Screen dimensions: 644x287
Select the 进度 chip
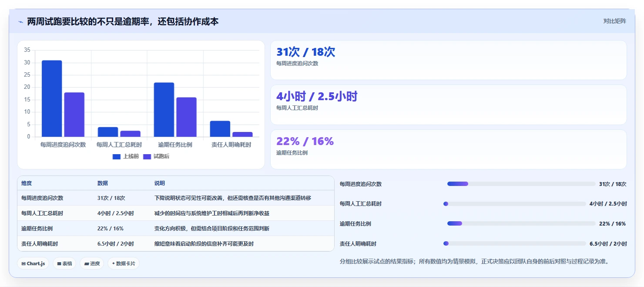(x=92, y=263)
